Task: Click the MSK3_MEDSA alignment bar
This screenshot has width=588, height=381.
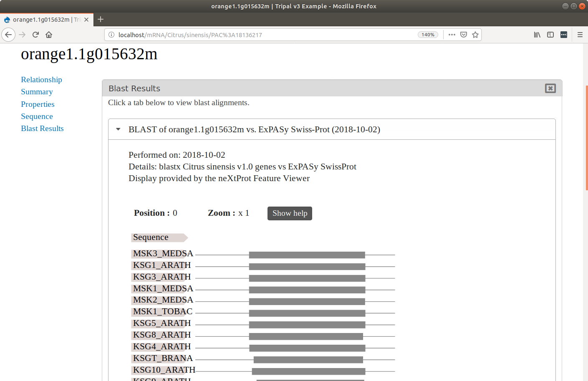Action: point(307,255)
